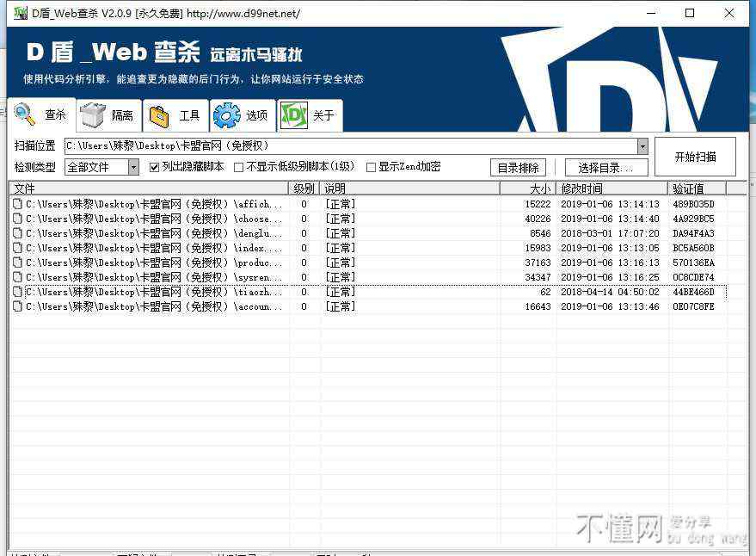Image resolution: width=756 pixels, height=556 pixels.
Task: Maximize the D盾 window
Action: [x=690, y=13]
